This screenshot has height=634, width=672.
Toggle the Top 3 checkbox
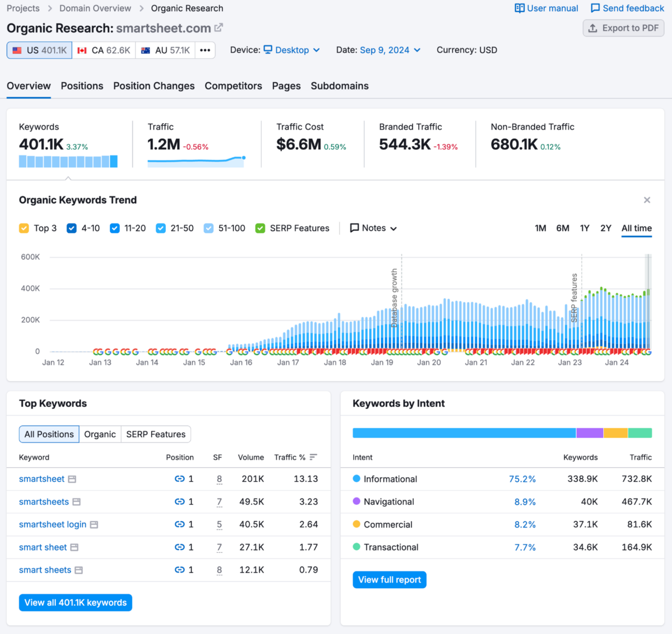click(24, 228)
